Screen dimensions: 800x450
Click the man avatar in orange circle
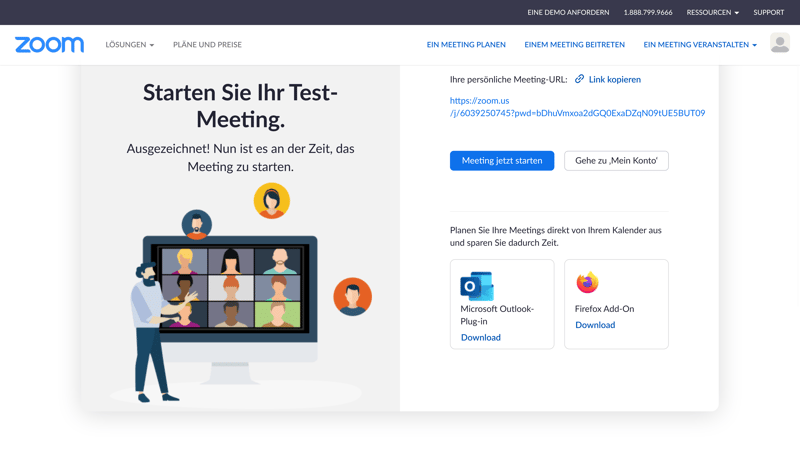tap(352, 297)
